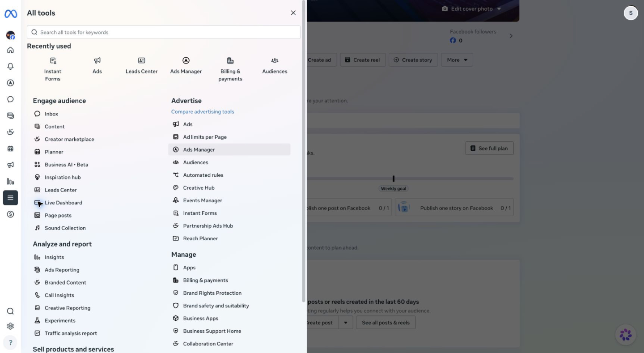The height and width of the screenshot is (353, 644).
Task: Open Planner calendar icon in left sidebar
Action: [x=10, y=149]
